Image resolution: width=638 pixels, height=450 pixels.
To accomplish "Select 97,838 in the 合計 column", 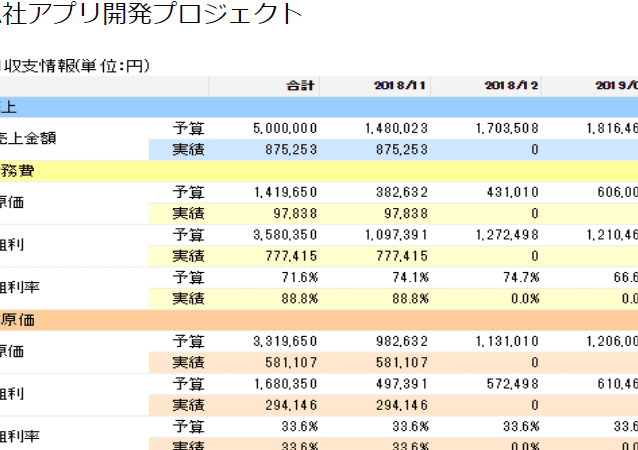I will pyautogui.click(x=295, y=213).
